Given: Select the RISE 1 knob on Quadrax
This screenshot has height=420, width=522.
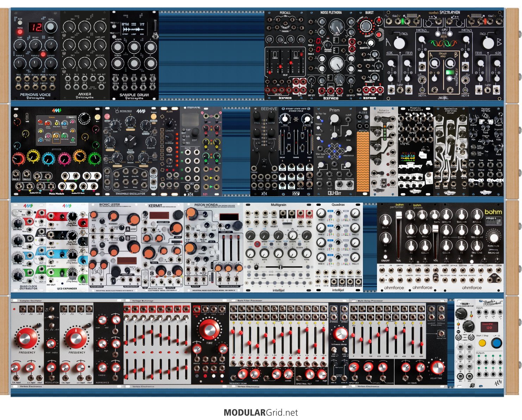Looking at the screenshot, I should pyautogui.click(x=321, y=213).
